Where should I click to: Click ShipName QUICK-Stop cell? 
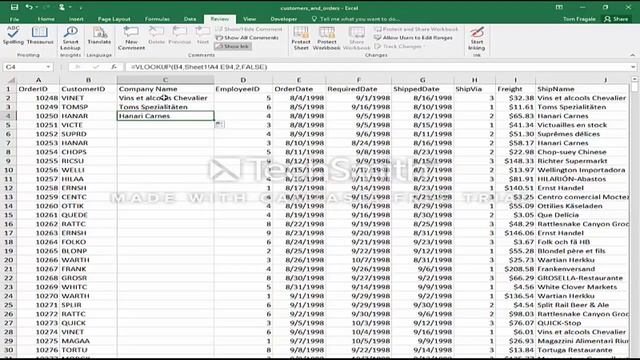582,323
